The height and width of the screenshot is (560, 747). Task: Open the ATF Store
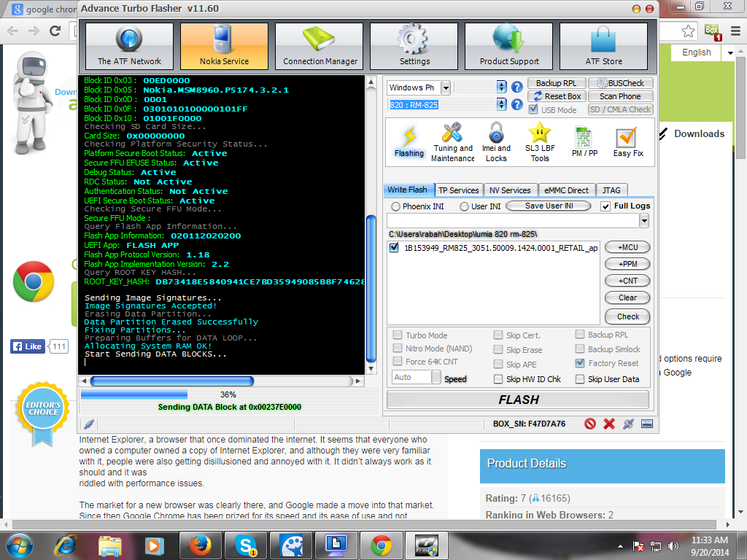coord(603,47)
